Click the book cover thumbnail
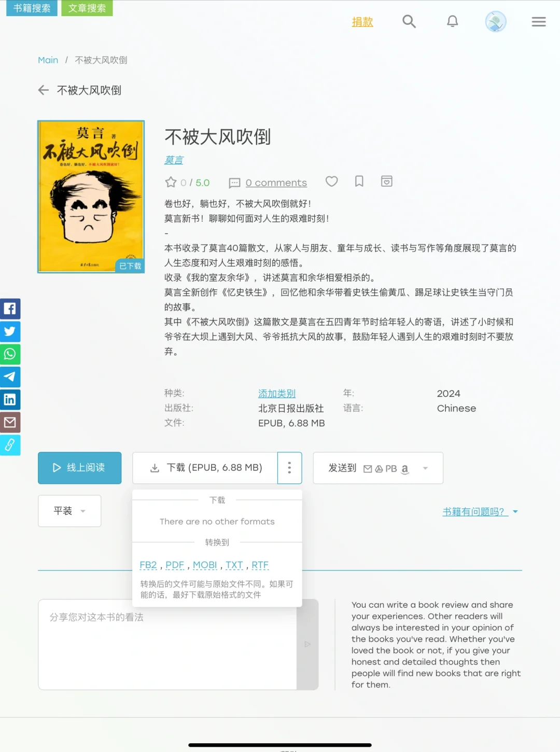This screenshot has width=560, height=752. [91, 197]
